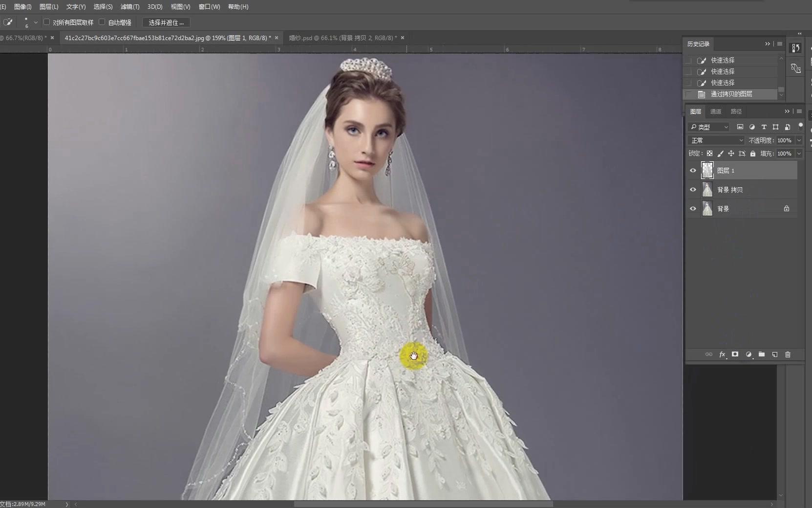
Task: Set history brush source for 通过拷贝的图层
Action: 688,94
